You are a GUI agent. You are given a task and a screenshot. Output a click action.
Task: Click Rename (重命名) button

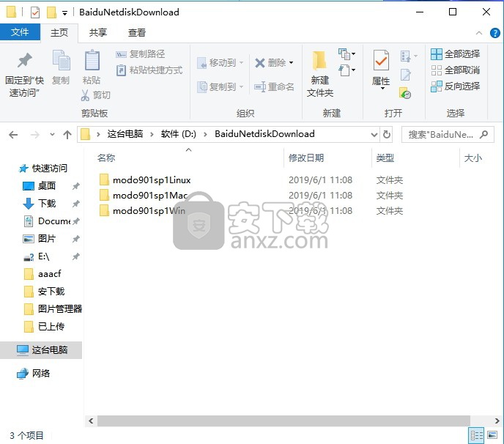(x=274, y=86)
